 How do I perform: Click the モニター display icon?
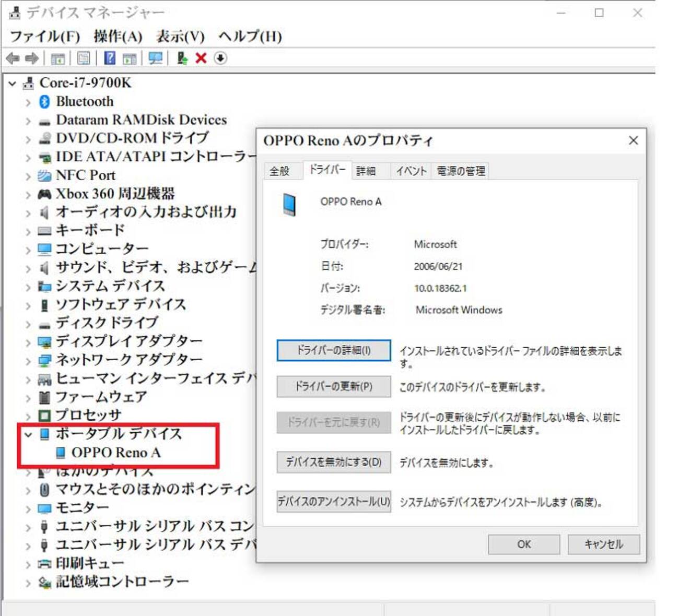pos(44,508)
